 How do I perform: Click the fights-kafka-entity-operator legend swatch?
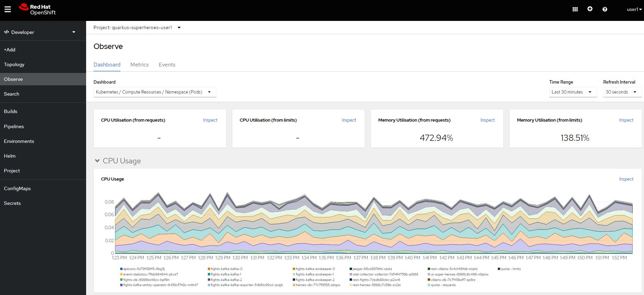[121, 285]
